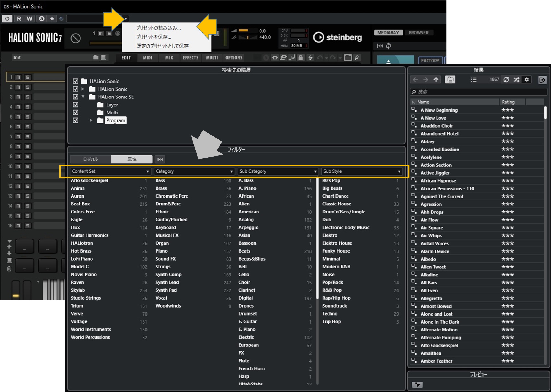Click the window layout settings icon
The image size is (551, 392).
[x=542, y=80]
